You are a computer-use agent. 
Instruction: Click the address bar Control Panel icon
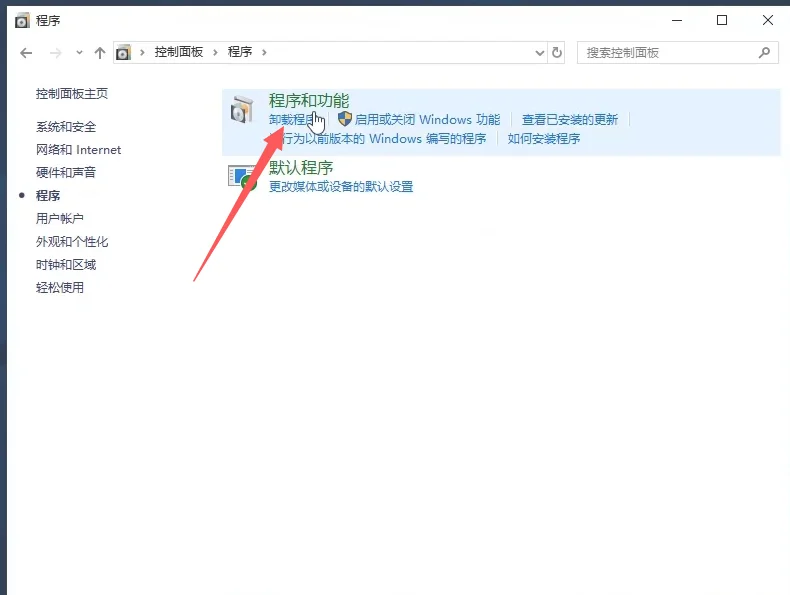pos(123,52)
